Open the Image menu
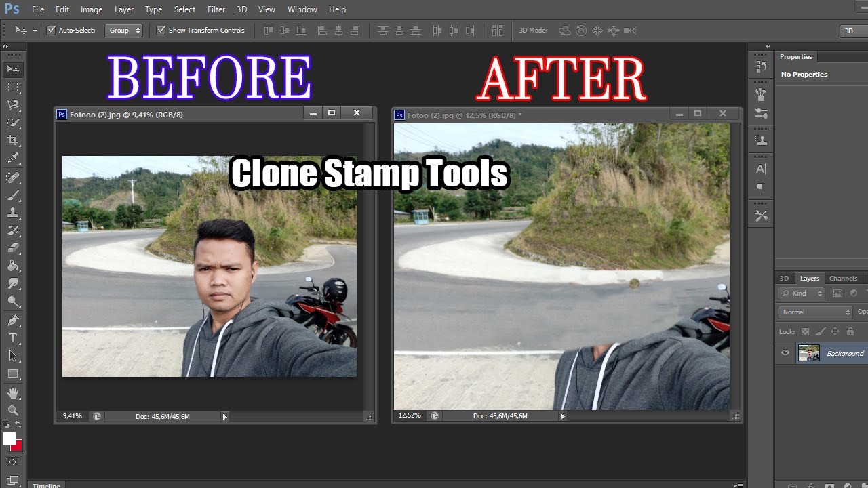868x488 pixels. coord(92,9)
